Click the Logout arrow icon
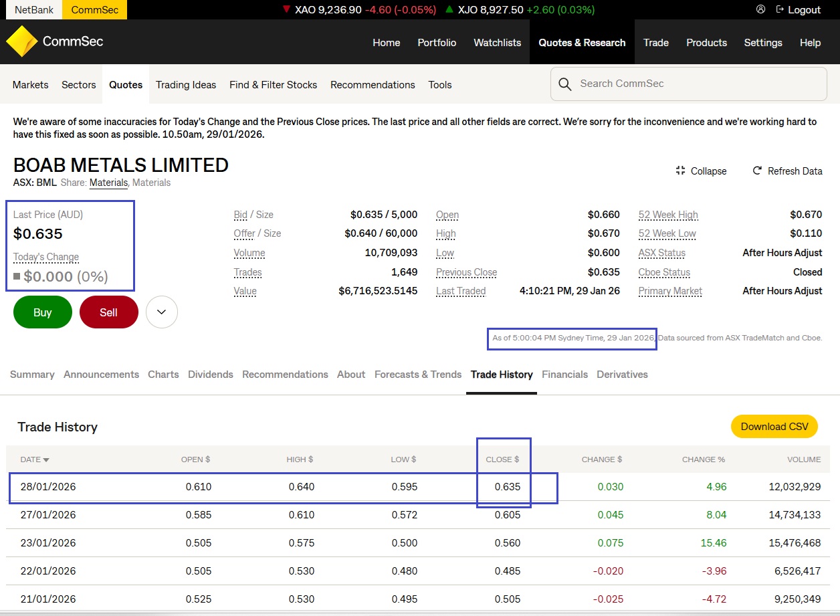 tap(780, 9)
